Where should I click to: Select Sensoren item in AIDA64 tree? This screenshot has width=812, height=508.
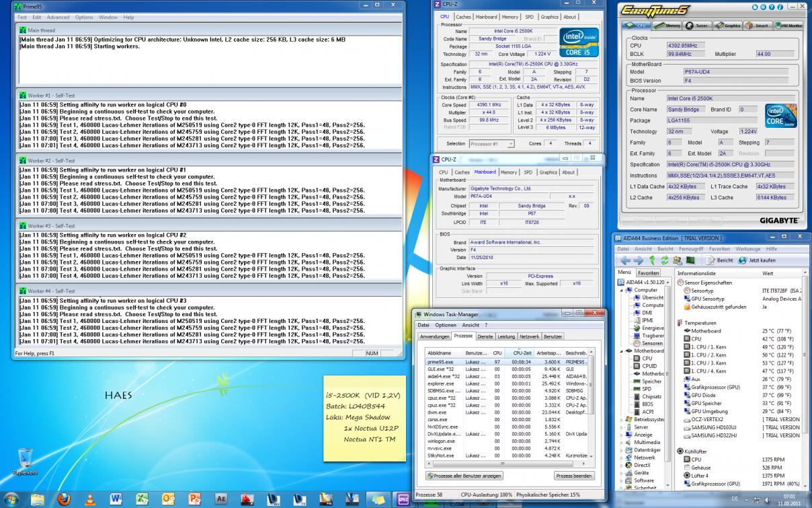point(649,343)
